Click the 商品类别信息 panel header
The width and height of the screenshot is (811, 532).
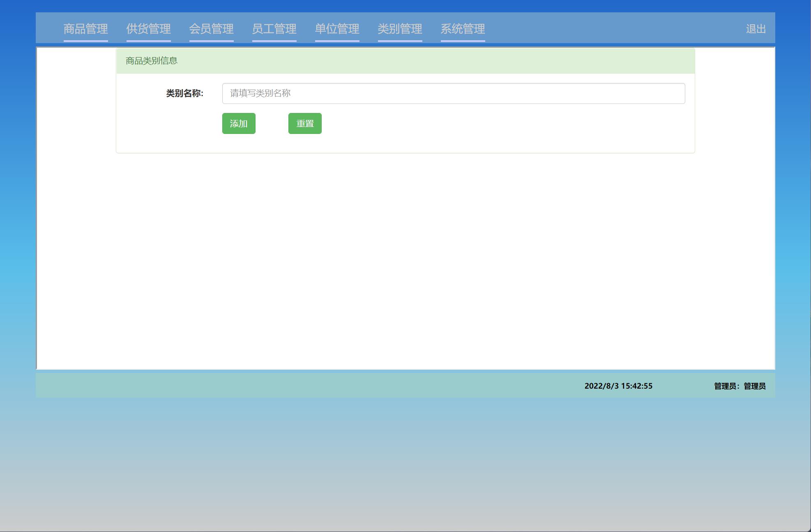coord(152,61)
